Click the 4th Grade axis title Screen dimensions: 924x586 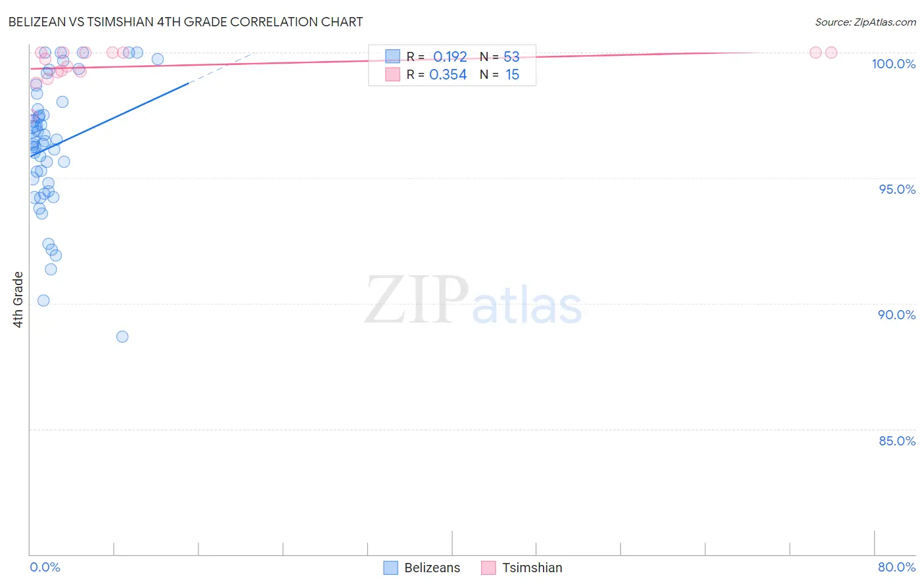(x=18, y=300)
